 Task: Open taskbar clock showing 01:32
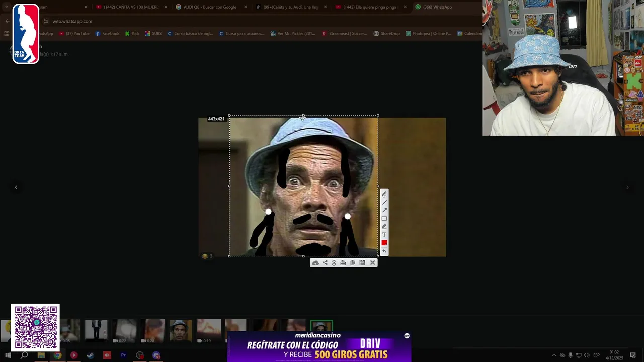pyautogui.click(x=614, y=355)
